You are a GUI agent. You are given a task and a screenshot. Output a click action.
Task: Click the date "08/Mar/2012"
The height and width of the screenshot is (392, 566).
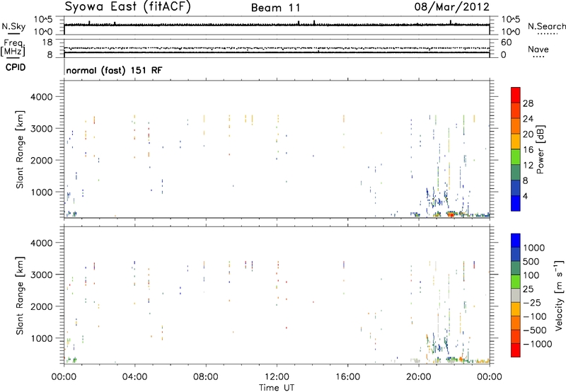451,7
